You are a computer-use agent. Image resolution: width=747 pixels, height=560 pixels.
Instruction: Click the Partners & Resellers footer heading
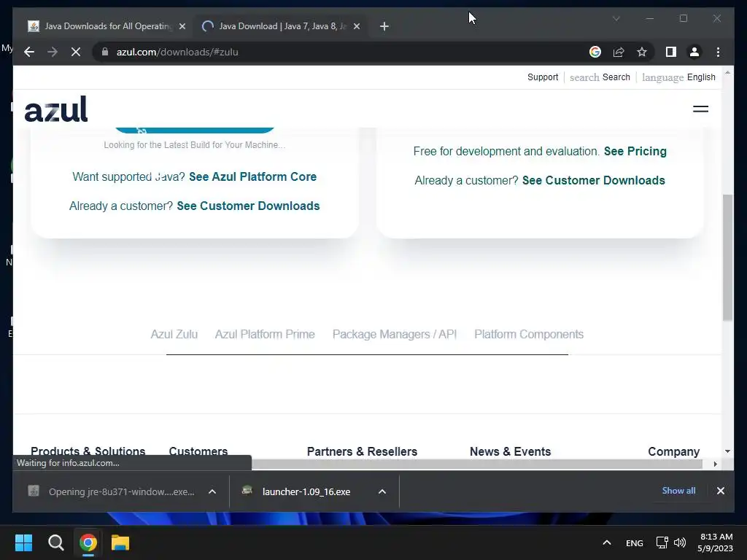click(362, 451)
